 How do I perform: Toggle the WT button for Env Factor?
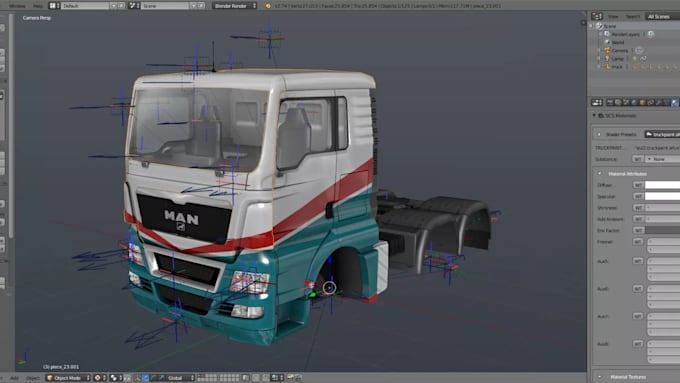point(638,230)
